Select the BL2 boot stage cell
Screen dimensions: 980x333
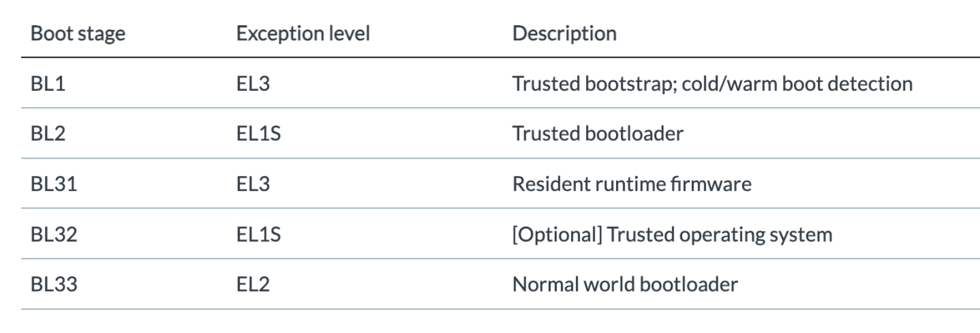[x=48, y=133]
